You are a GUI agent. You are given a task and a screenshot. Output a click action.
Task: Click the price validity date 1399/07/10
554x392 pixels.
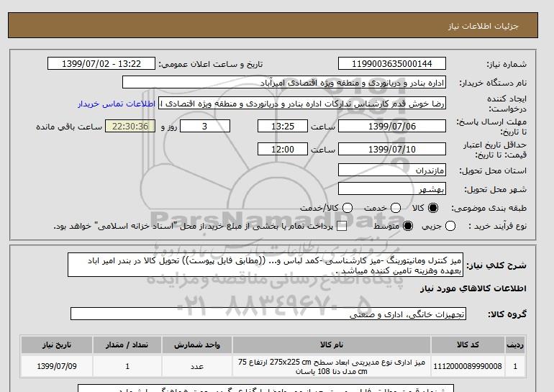[x=392, y=149]
